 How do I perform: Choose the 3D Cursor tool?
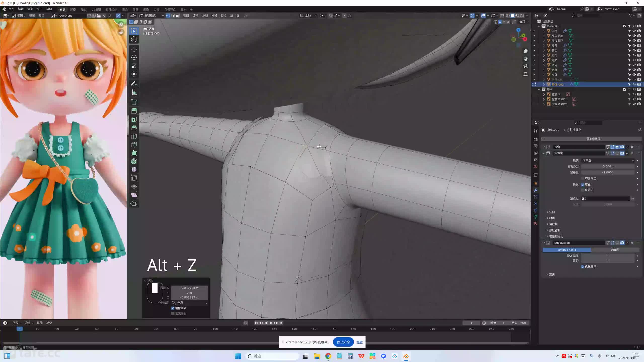134,39
